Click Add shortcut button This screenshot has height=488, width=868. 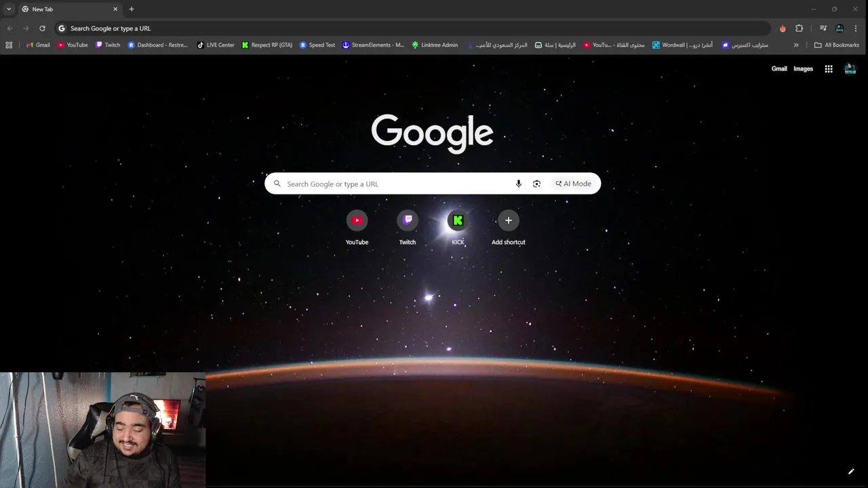(x=509, y=228)
